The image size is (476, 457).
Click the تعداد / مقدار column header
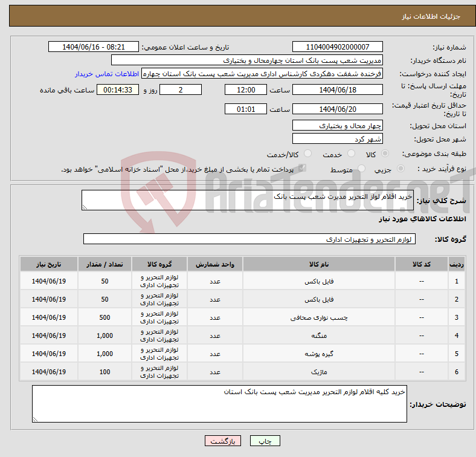[x=105, y=264]
